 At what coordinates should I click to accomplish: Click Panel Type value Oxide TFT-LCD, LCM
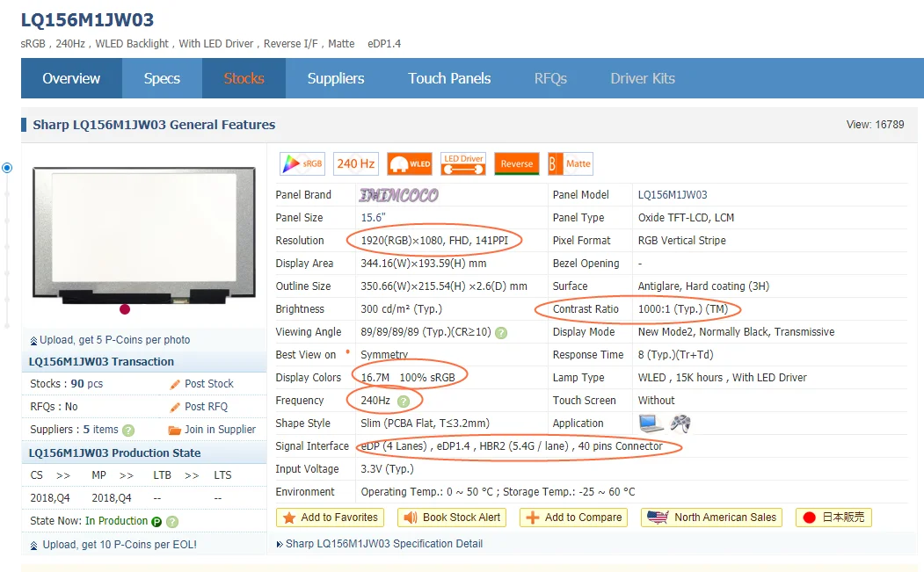tap(686, 218)
